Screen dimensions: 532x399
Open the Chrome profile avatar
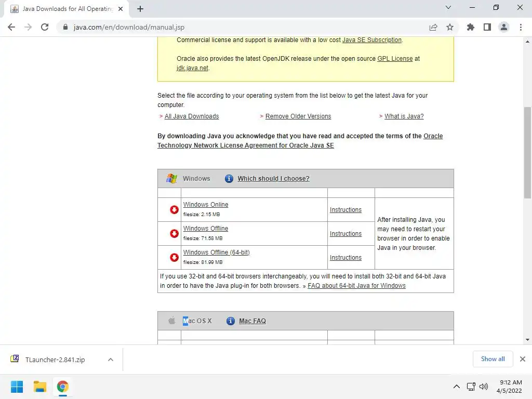coord(504,27)
